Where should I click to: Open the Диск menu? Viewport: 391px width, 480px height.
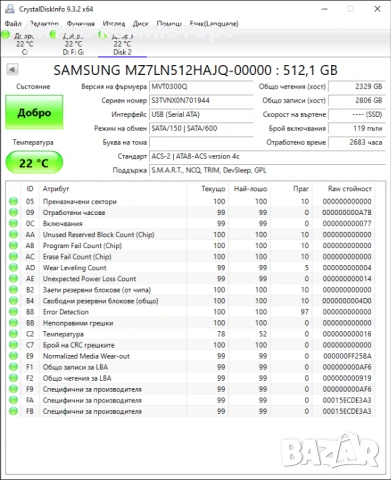140,24
